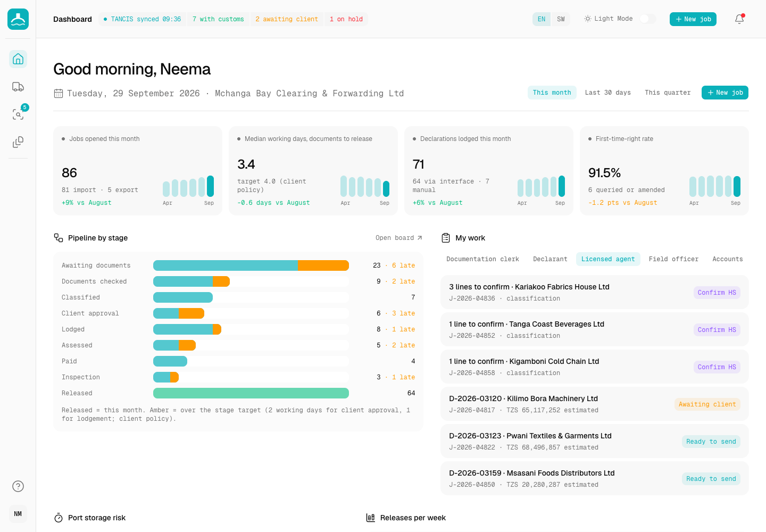This screenshot has width=766, height=532.
Task: Click the calendar icon beside the date
Action: coord(59,94)
